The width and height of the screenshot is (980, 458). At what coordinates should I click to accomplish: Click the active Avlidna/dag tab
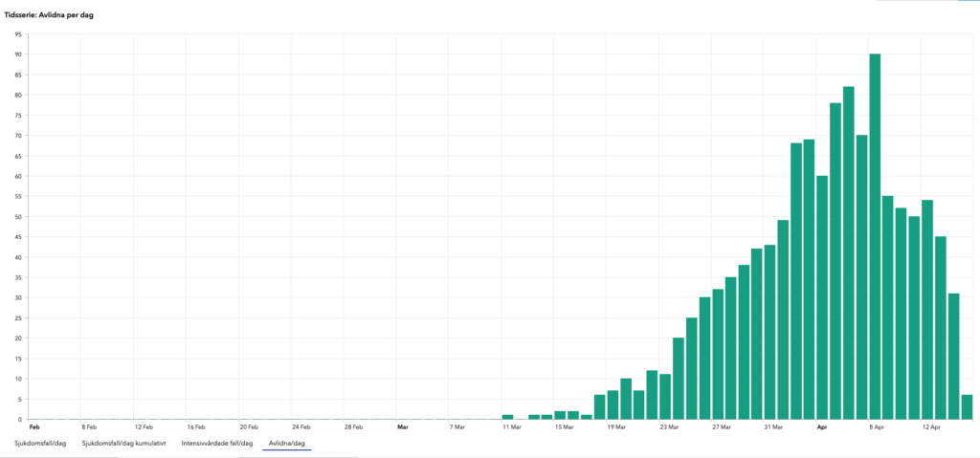coord(287,443)
